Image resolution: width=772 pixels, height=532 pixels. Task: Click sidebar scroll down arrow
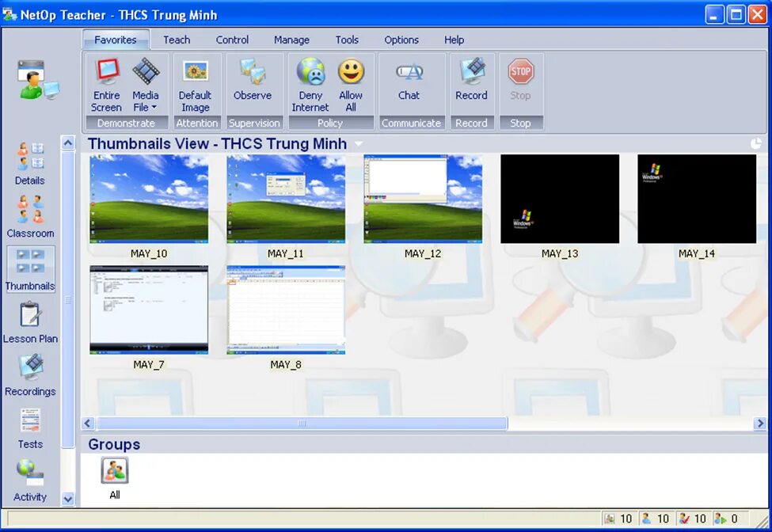[68, 499]
